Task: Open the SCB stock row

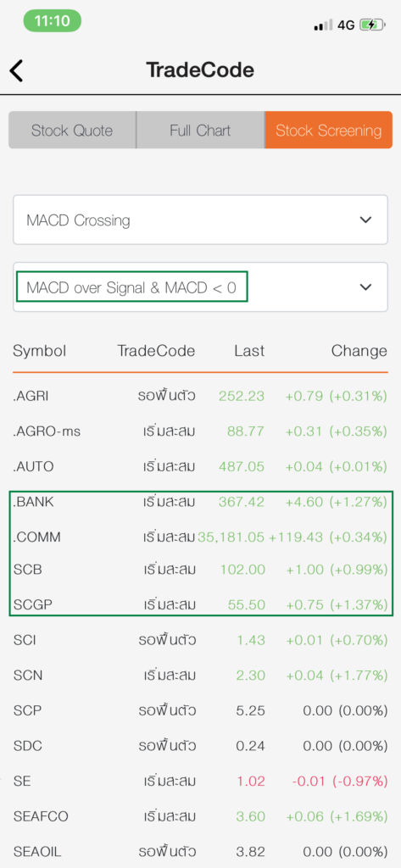Action: 200,570
